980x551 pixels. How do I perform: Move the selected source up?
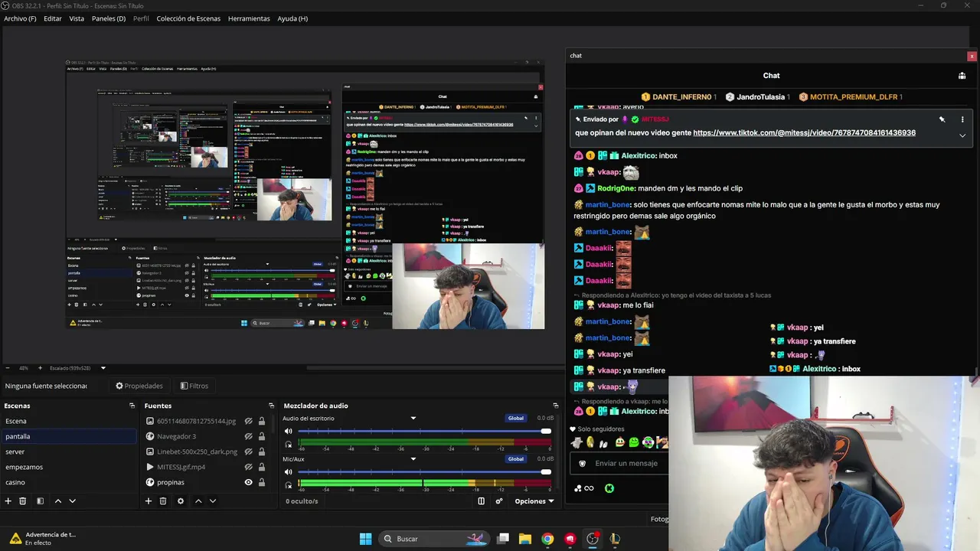[198, 501]
